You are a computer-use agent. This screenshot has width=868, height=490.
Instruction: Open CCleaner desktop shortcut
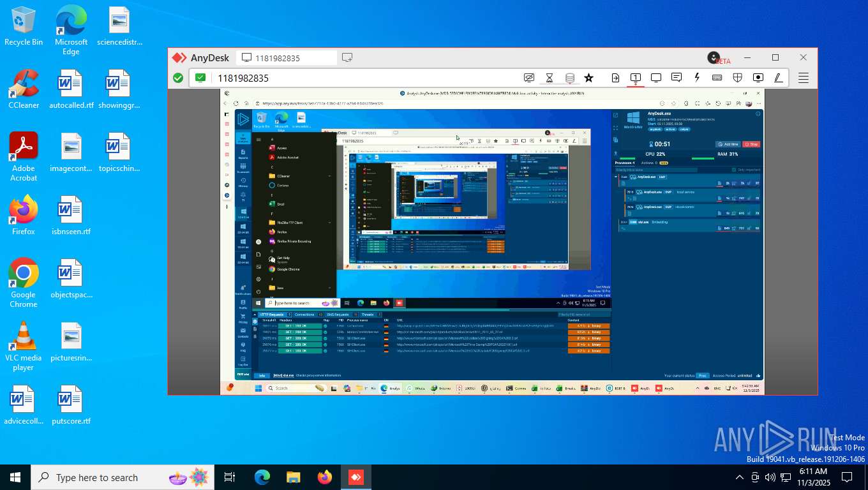(24, 89)
